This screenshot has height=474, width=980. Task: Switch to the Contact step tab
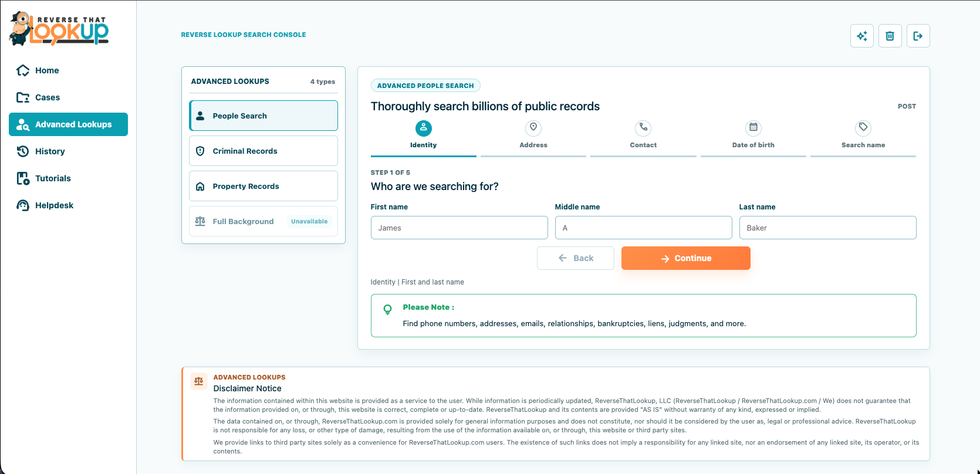click(643, 137)
